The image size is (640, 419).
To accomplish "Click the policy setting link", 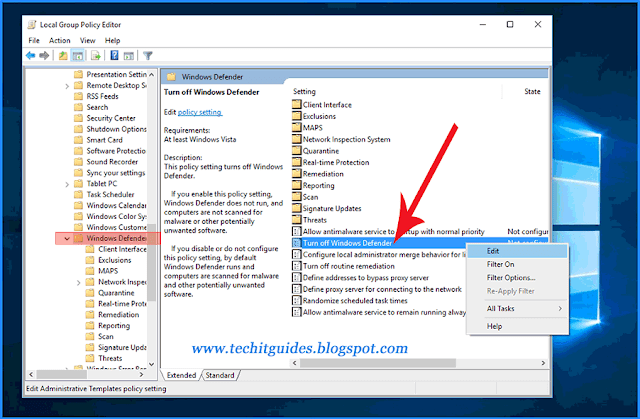I will (200, 112).
